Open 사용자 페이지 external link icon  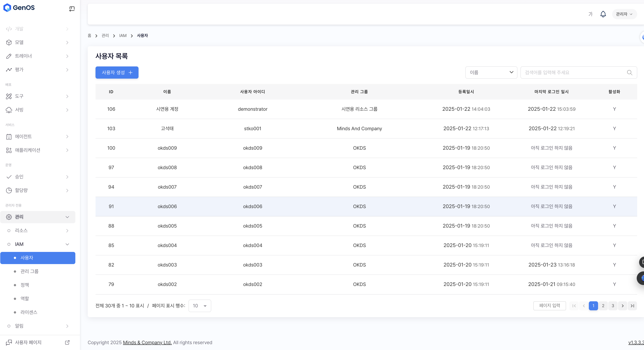[67, 342]
